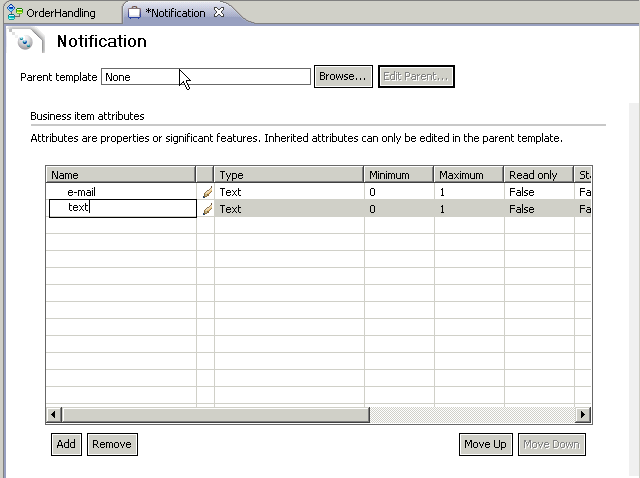Click the horizontal scrollbar thumb

215,415
